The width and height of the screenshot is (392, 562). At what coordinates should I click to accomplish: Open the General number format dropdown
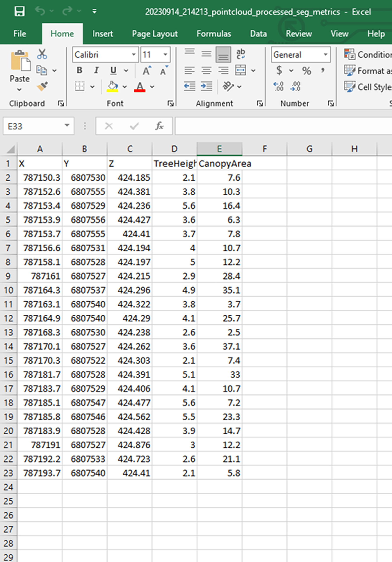(x=325, y=54)
